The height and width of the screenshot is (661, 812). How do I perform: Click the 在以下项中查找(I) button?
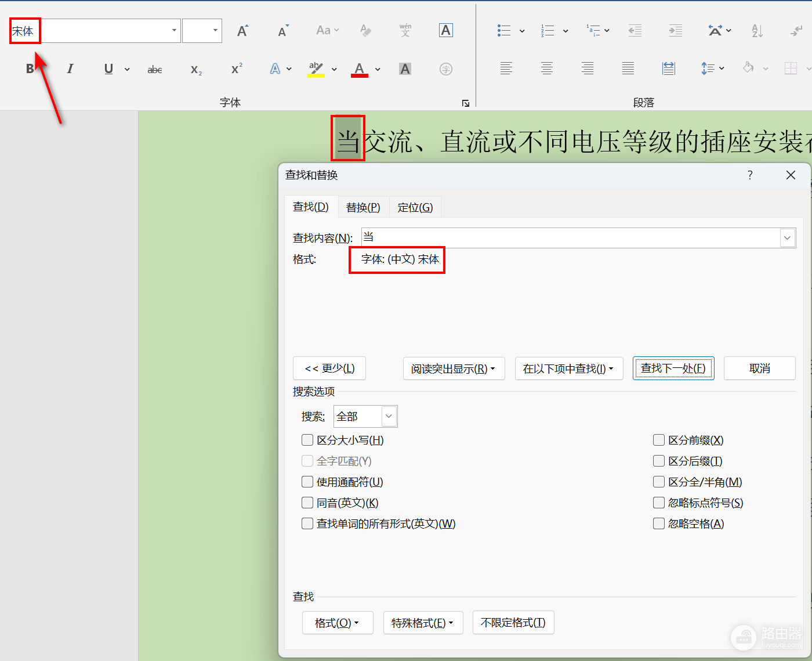pos(569,369)
